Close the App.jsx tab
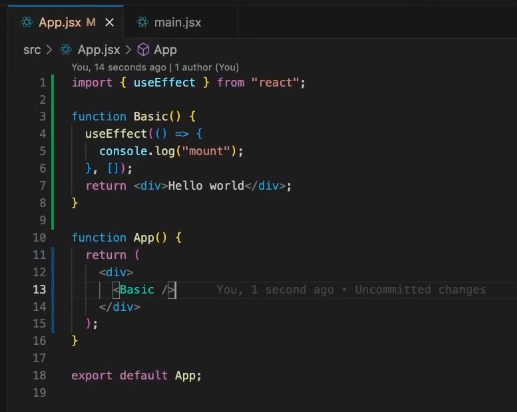This screenshot has width=517, height=412. click(109, 23)
